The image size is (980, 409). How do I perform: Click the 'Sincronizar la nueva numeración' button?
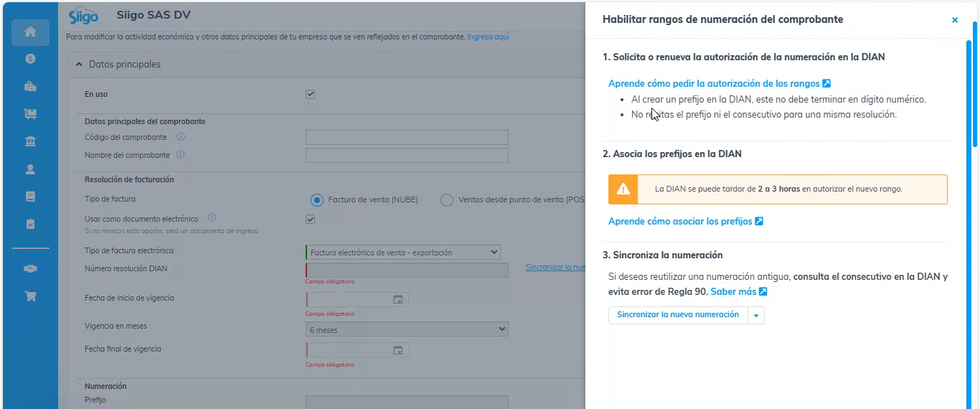click(678, 315)
